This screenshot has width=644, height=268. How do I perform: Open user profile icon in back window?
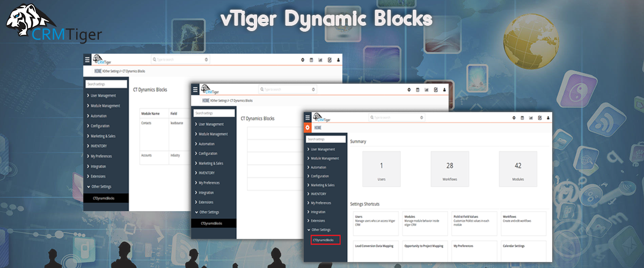coord(338,60)
